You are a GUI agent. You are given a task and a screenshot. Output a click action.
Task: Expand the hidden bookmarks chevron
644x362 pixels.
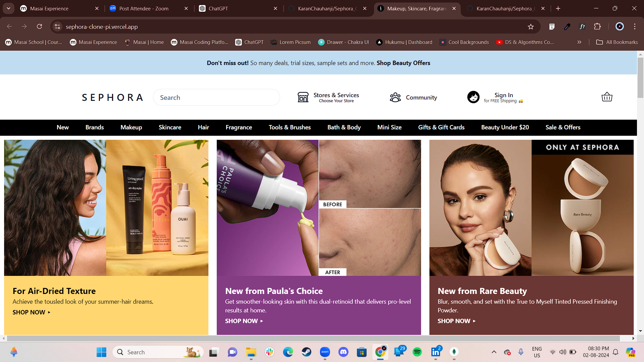tap(579, 42)
